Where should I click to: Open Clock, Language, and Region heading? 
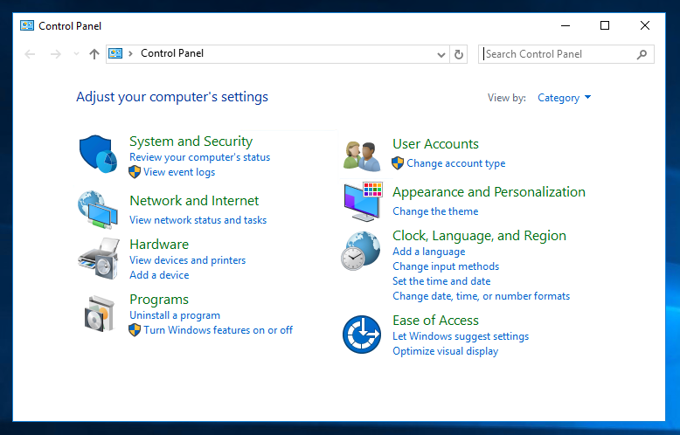[x=479, y=236]
